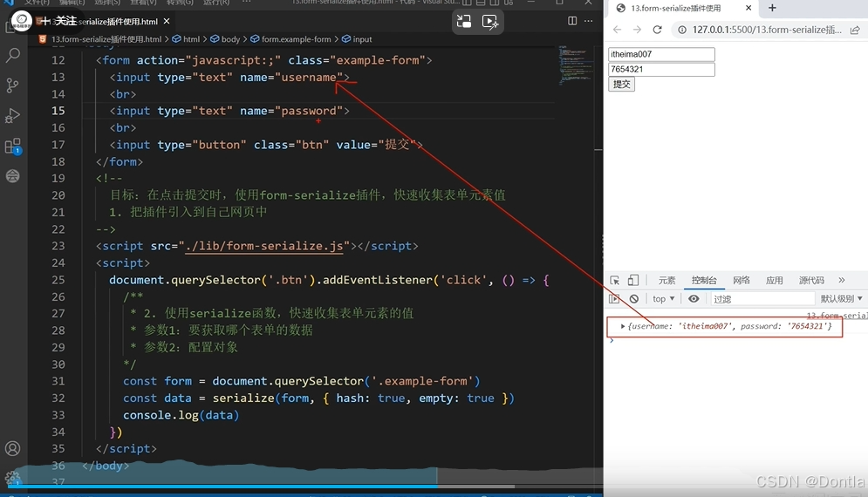Click the icon below Extensions in activity bar
Screen dimensions: 868x497
coord(13,176)
